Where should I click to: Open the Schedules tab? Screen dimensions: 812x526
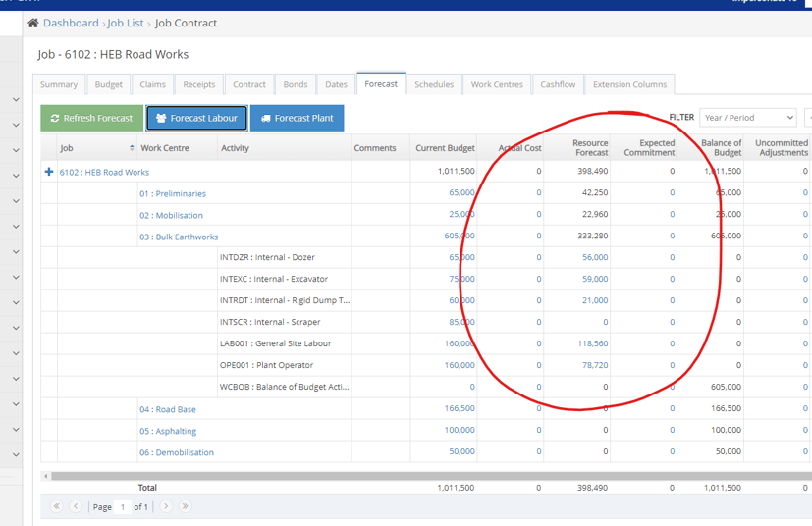point(433,84)
